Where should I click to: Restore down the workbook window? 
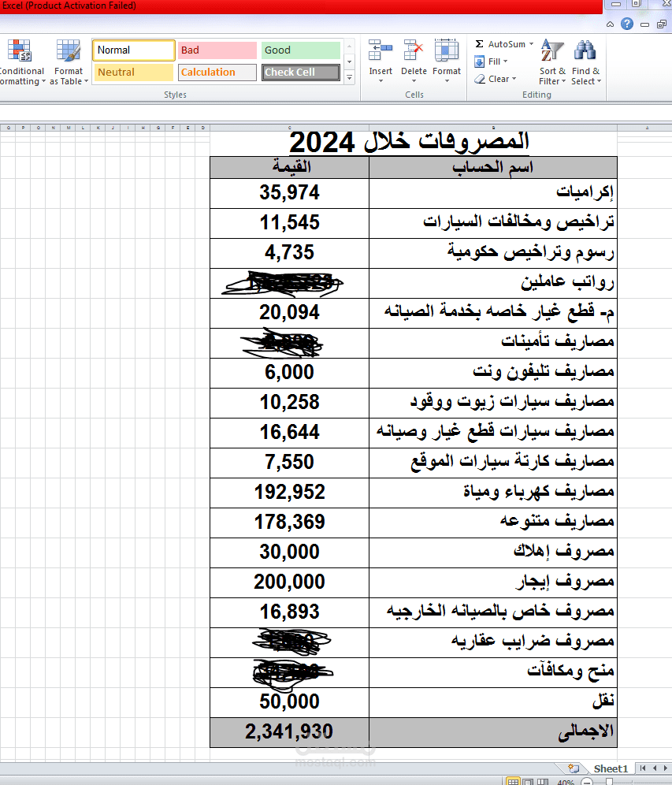(x=662, y=24)
